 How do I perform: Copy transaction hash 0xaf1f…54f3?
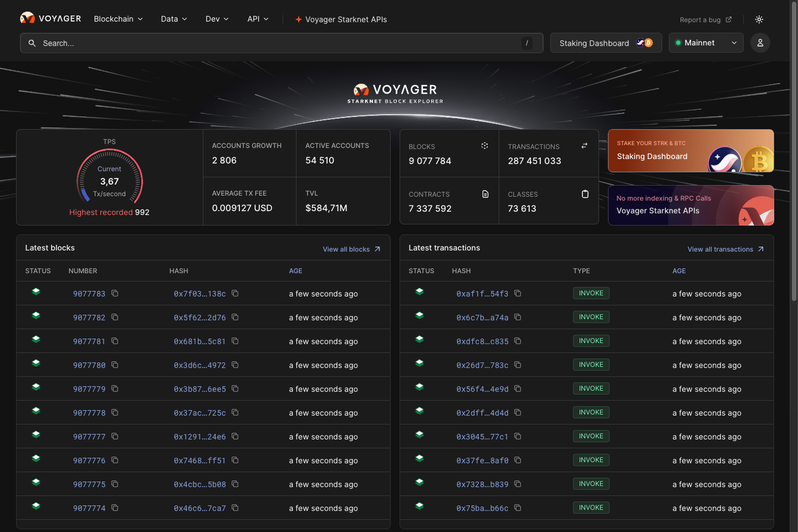518,293
